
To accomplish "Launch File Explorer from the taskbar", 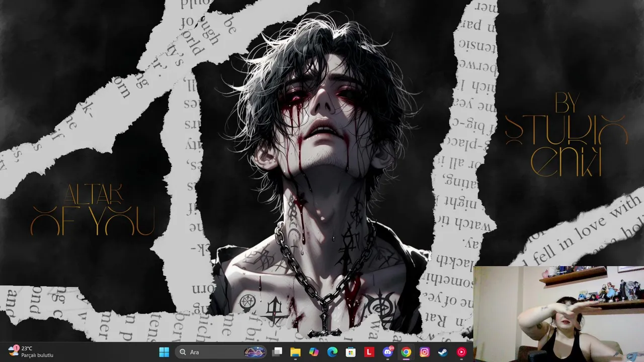I will tap(295, 352).
